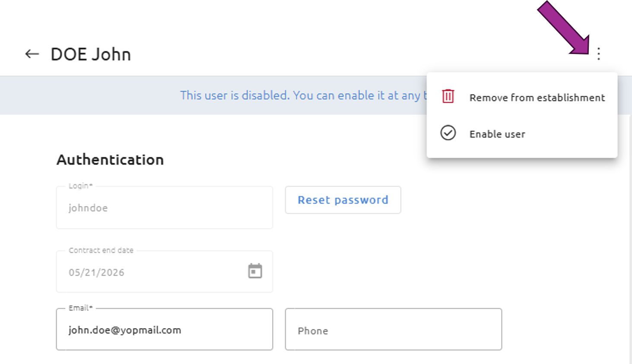
Task: Choose the Enable user menu entry
Action: click(x=522, y=134)
